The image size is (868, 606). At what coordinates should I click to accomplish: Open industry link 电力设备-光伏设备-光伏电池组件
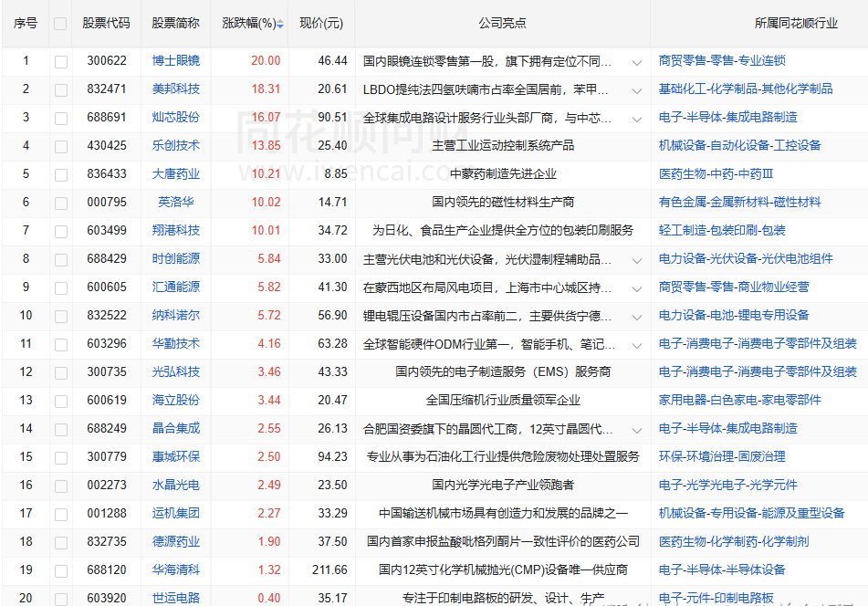(746, 258)
